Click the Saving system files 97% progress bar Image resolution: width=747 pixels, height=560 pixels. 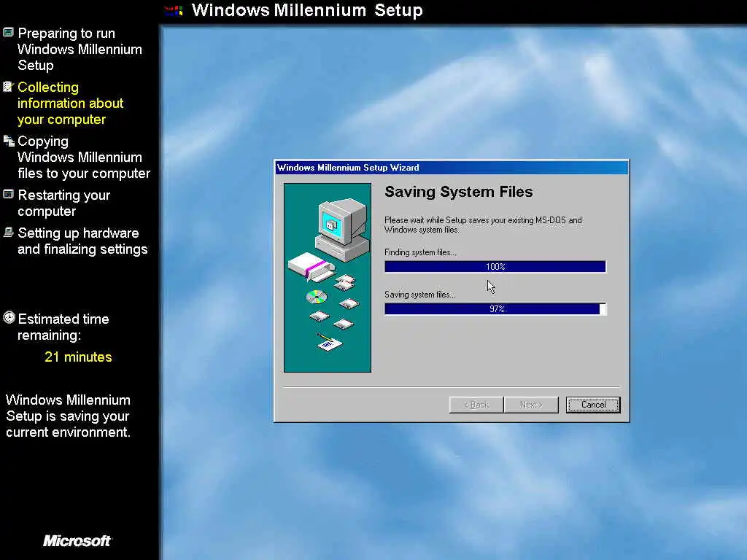495,309
